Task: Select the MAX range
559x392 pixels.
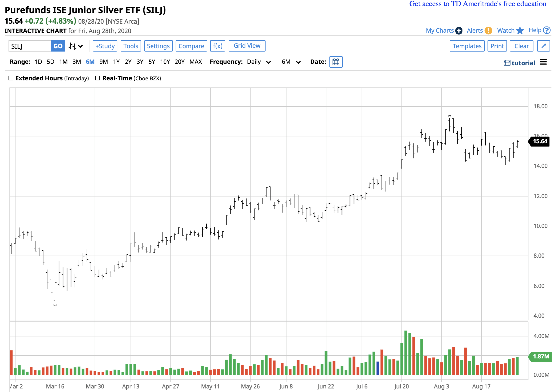Action: click(x=196, y=62)
